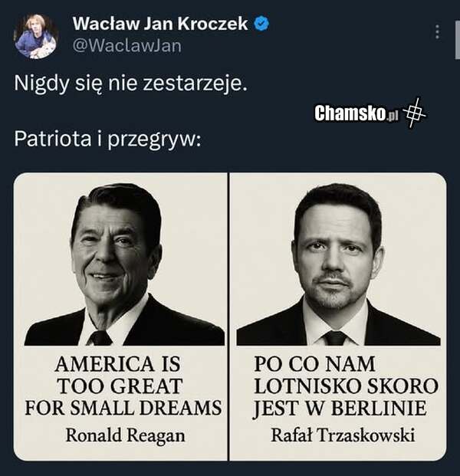Click the 'AMERICA IS' headline line
Image resolution: width=460 pixels, height=476 pixels.
[x=118, y=364]
